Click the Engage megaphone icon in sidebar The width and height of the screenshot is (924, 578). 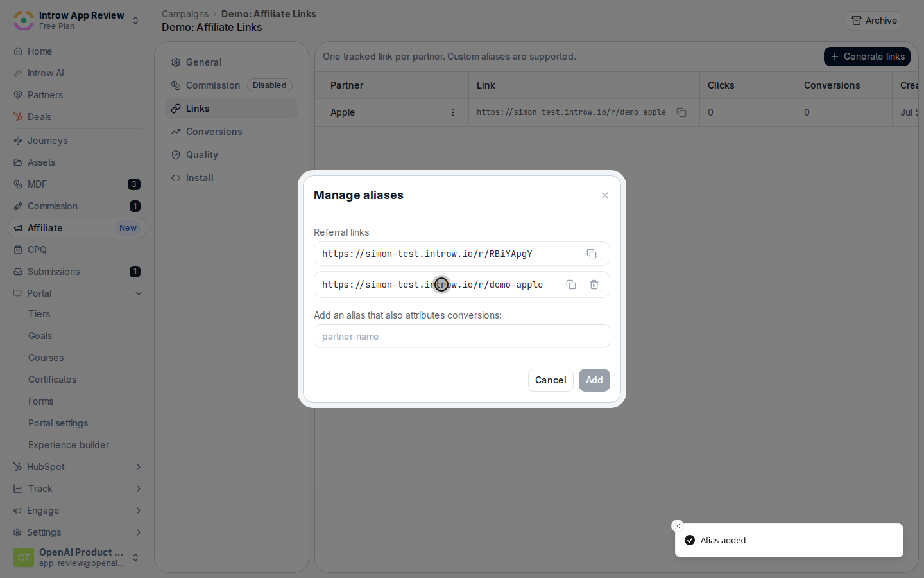click(17, 511)
